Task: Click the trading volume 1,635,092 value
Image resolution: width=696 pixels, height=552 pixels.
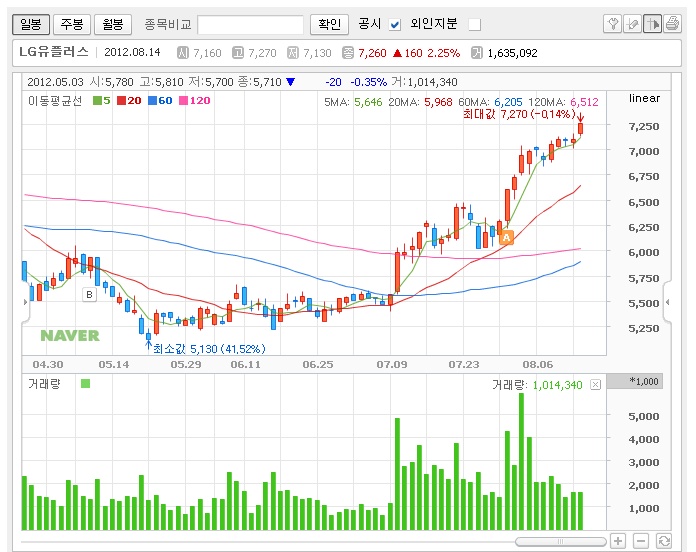Action: coord(512,53)
